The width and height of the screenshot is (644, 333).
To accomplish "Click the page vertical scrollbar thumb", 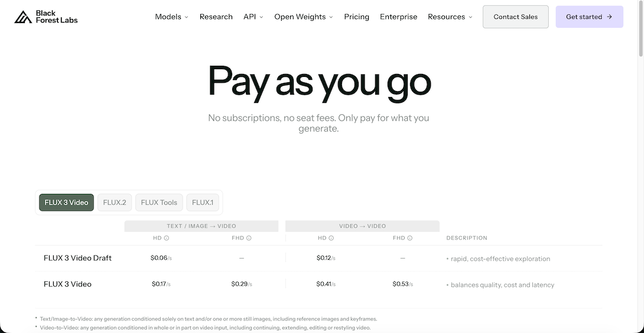I will pos(640,29).
